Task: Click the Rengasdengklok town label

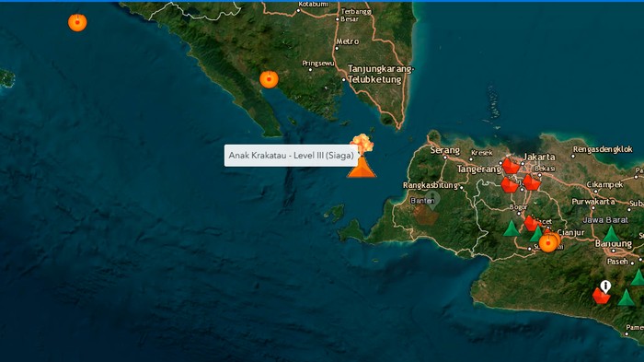Action: (603, 149)
